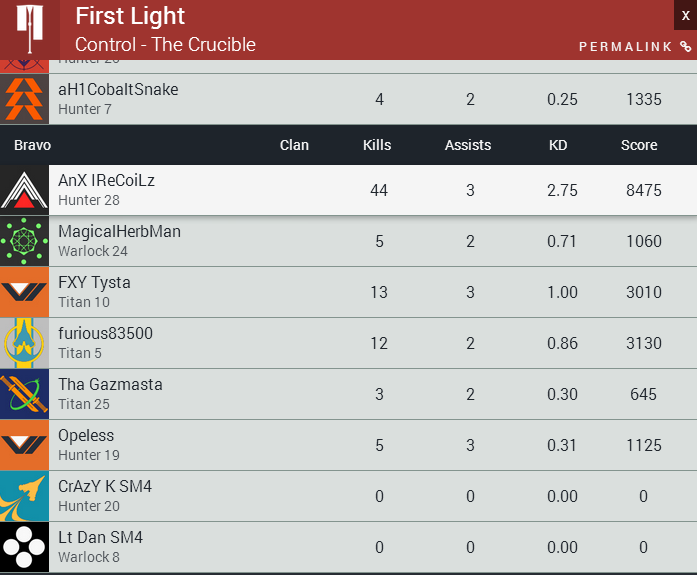Close the First Light match panel
The height and width of the screenshot is (575, 697).
[685, 15]
